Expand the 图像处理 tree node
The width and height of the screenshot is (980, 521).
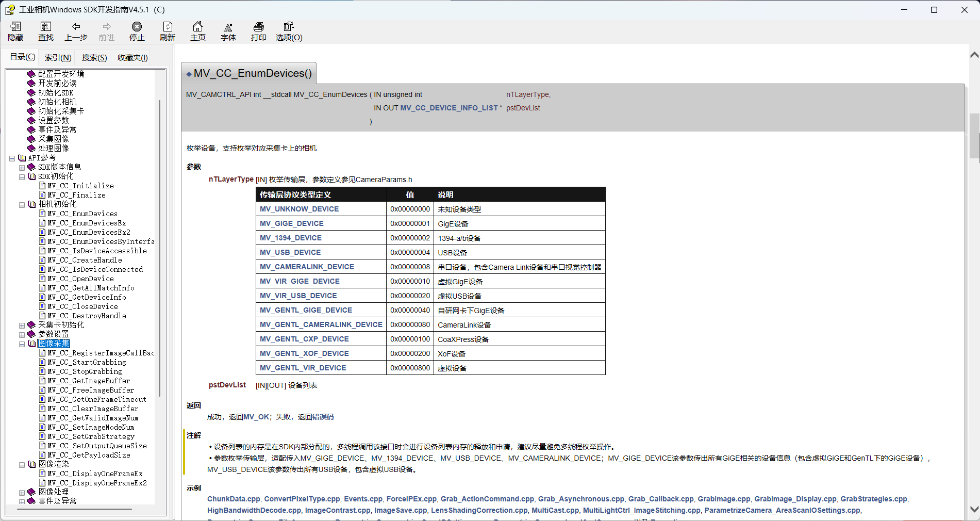pos(22,493)
